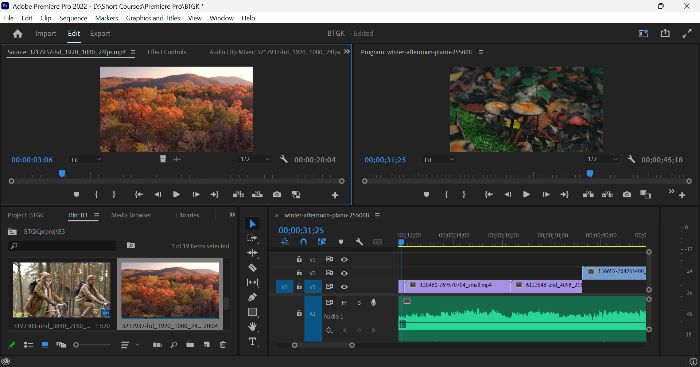The width and height of the screenshot is (700, 367).
Task: Play the sequence in the Program monitor
Action: tap(527, 195)
